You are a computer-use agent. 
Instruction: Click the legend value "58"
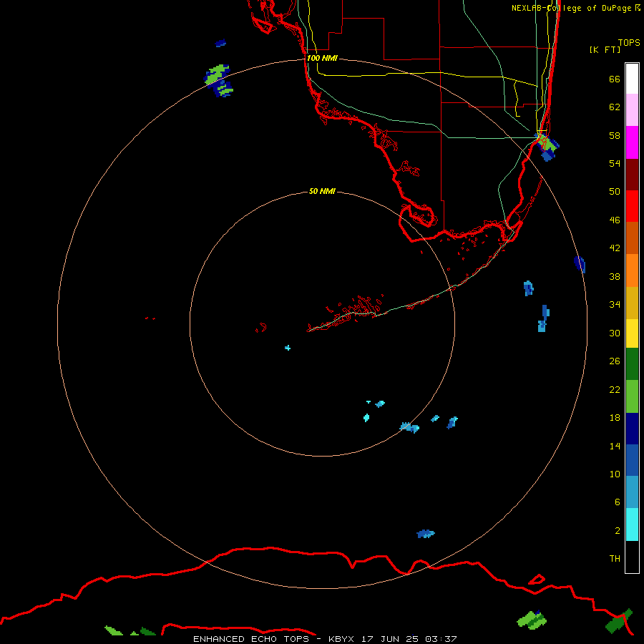click(615, 135)
